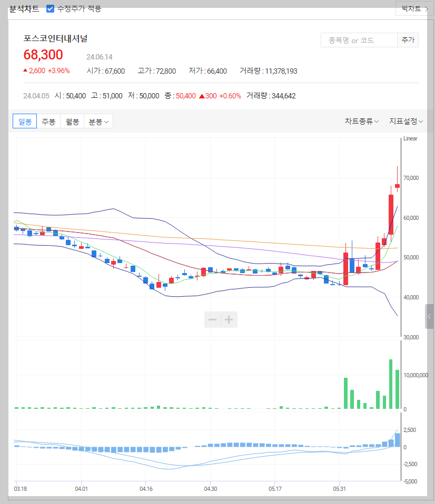
Task: Click the 05.31 date axis label
Action: coord(340,489)
